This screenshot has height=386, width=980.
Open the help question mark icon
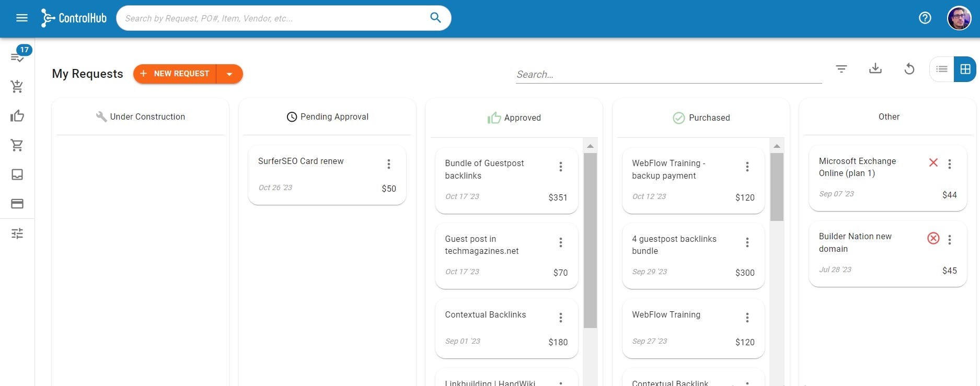coord(925,18)
